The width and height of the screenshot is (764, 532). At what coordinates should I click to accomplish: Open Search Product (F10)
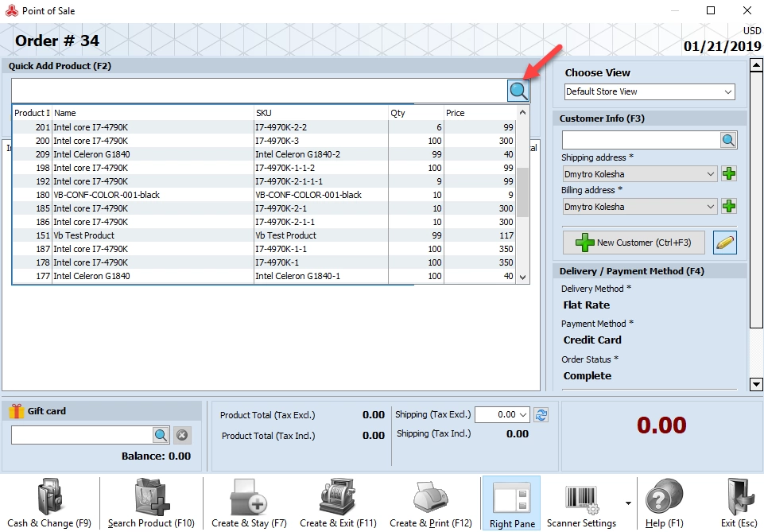coord(151,503)
